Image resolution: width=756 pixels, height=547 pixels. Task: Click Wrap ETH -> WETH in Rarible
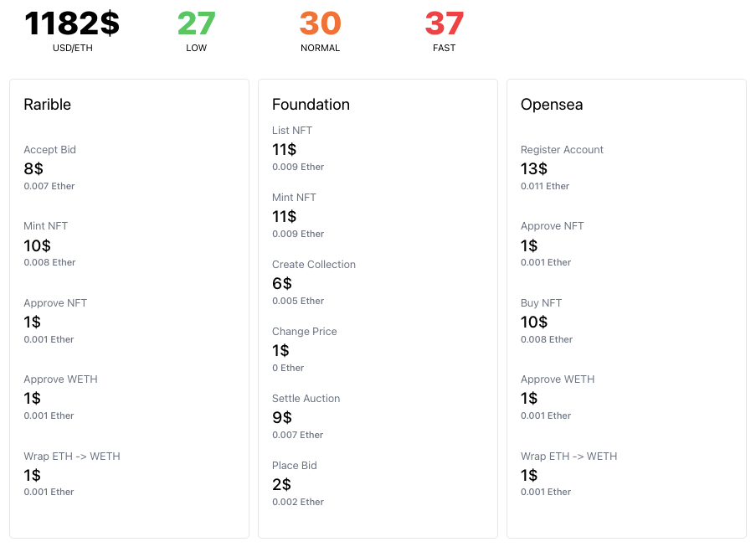72,457
